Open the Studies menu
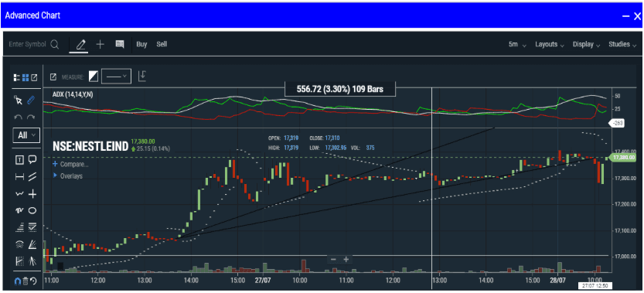Screen dimensions: 644x293 click(x=622, y=44)
